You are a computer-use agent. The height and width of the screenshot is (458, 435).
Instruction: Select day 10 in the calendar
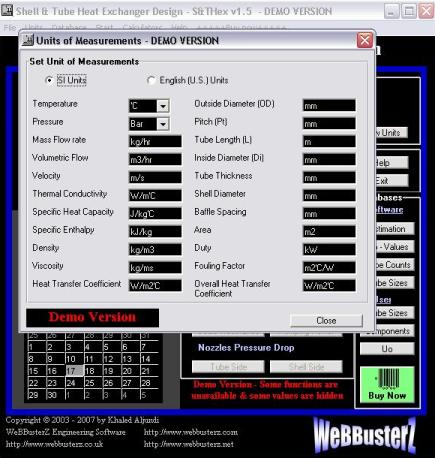pos(74,359)
